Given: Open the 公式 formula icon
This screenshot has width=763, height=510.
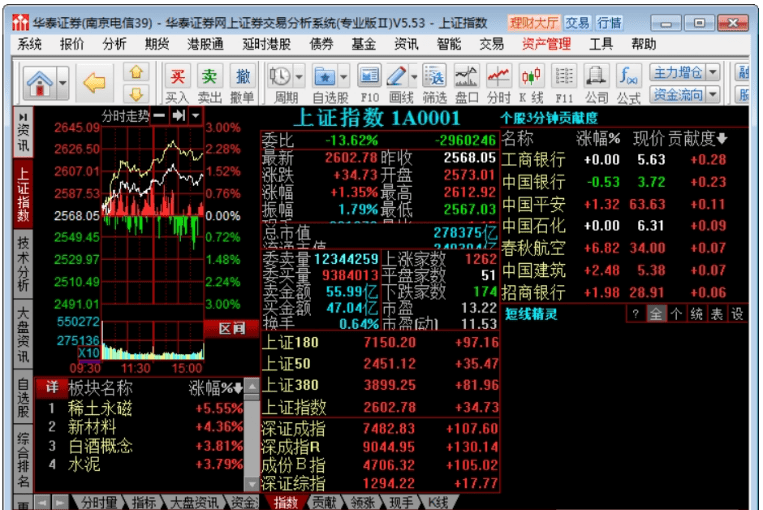Looking at the screenshot, I should coord(628,83).
